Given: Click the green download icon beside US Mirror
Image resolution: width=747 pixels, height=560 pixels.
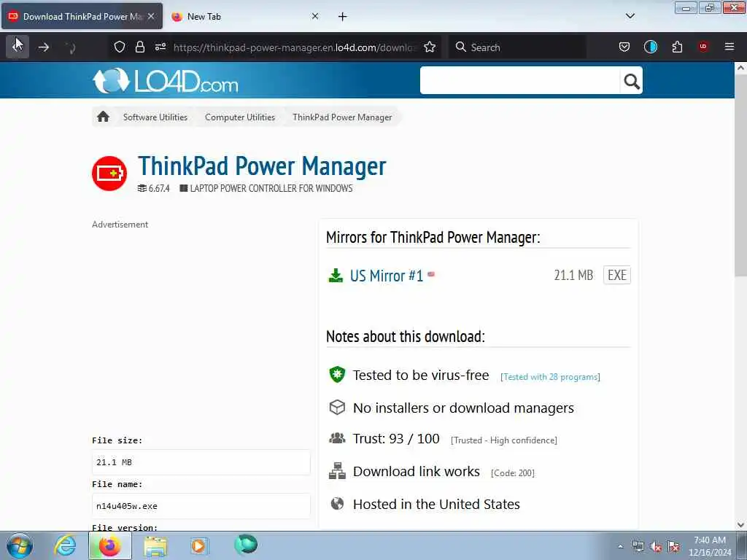Looking at the screenshot, I should (336, 275).
